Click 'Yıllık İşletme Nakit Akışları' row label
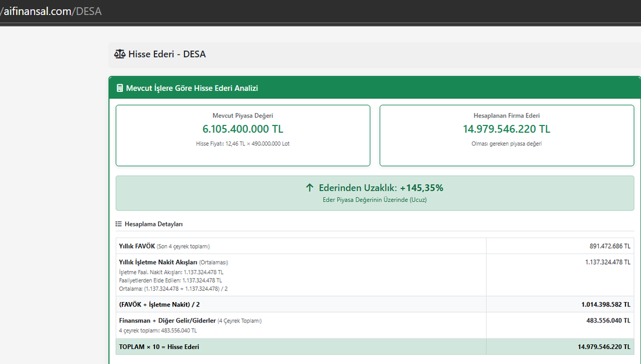Viewport: 641px width, 364px height. tap(158, 262)
